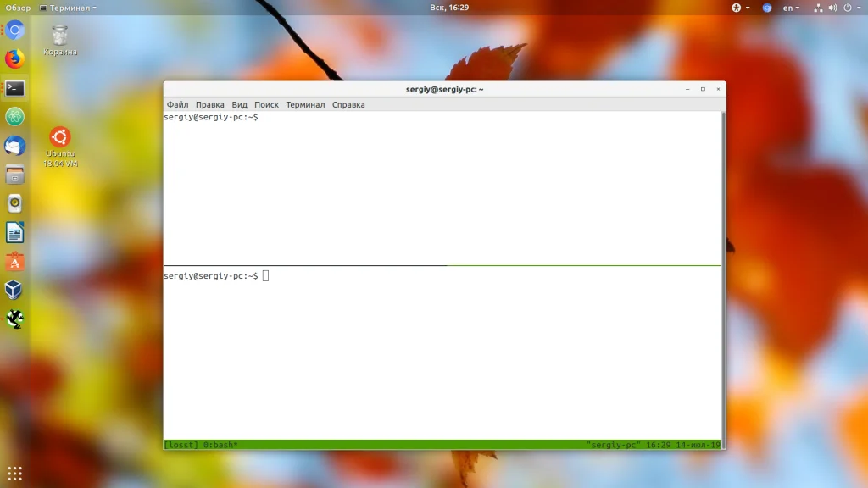Click the "sergiy-pc" hostname in status bar
The height and width of the screenshot is (488, 868).
tap(614, 445)
